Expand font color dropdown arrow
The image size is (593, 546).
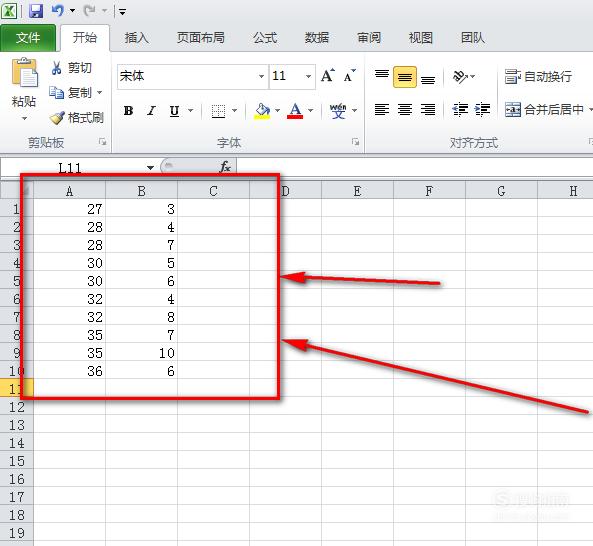[x=310, y=111]
